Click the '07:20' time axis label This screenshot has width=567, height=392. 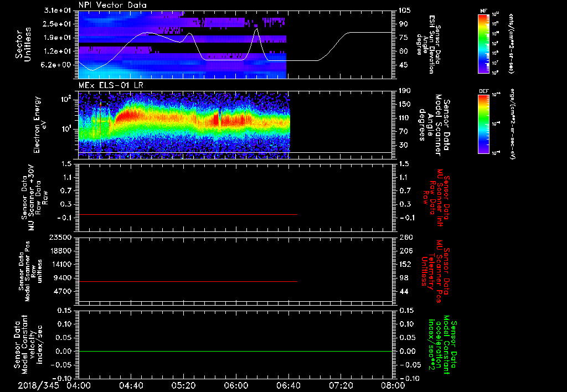341,386
